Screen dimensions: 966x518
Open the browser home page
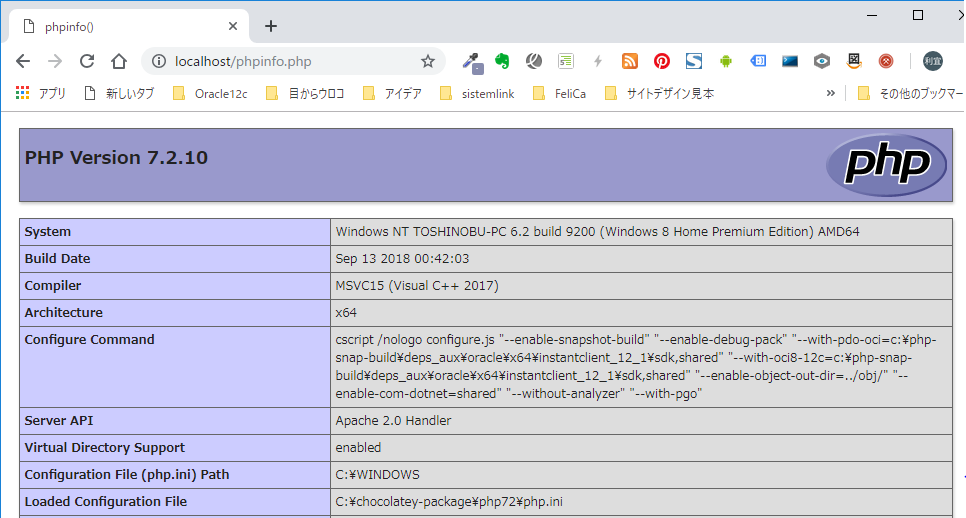tap(119, 61)
